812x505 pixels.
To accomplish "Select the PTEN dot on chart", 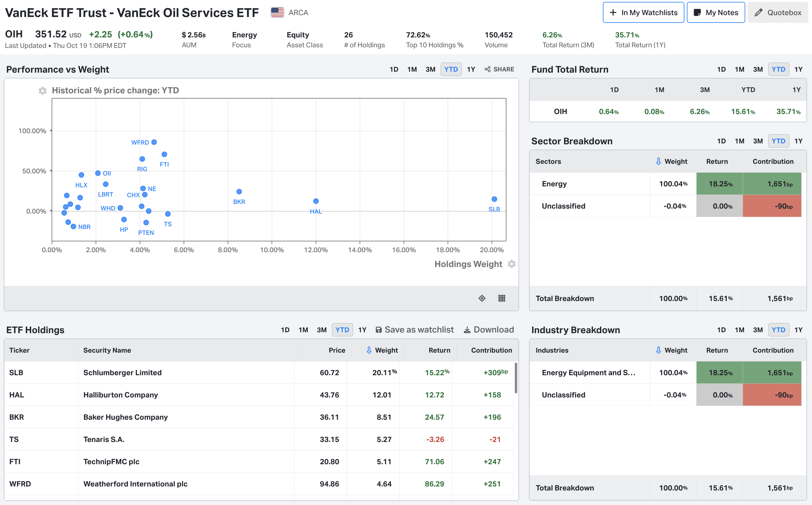I will point(146,223).
